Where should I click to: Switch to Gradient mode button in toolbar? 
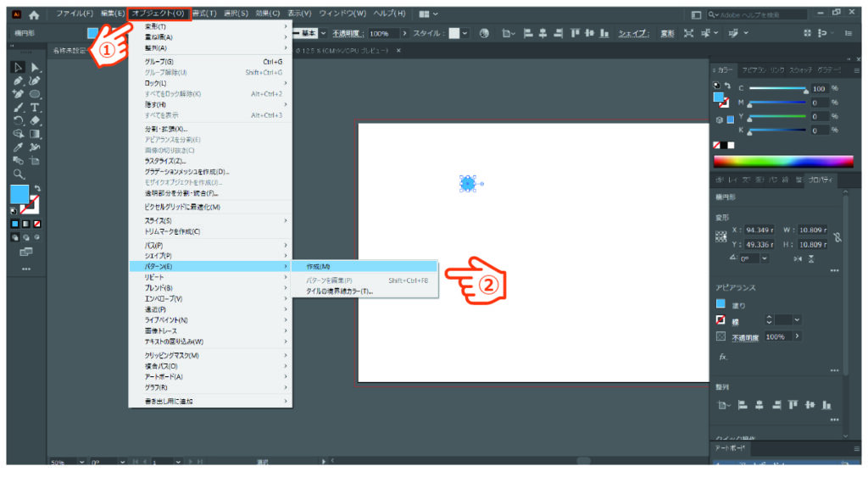click(26, 224)
